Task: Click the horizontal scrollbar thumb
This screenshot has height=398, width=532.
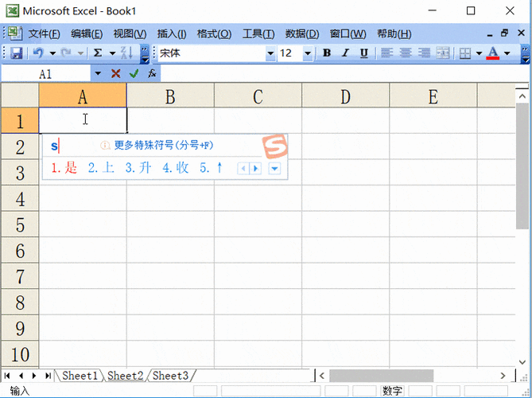Action: point(382,376)
